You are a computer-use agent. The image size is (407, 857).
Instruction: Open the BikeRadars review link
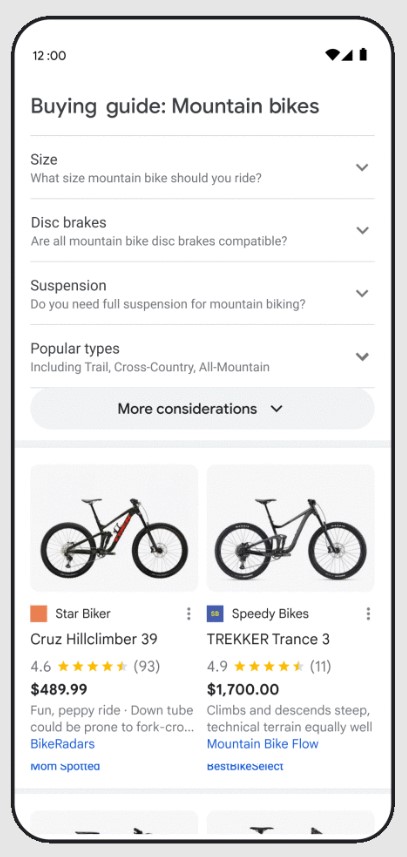tap(62, 744)
